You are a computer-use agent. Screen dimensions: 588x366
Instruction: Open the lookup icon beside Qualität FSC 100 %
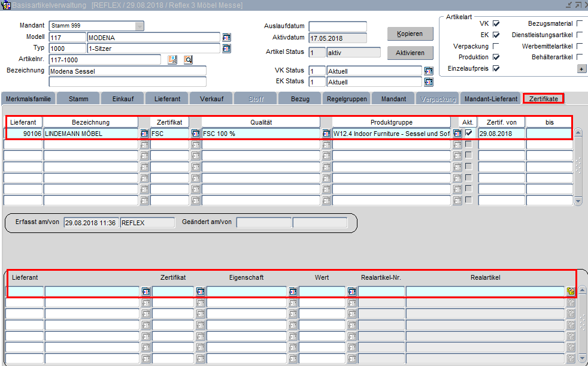coord(326,134)
